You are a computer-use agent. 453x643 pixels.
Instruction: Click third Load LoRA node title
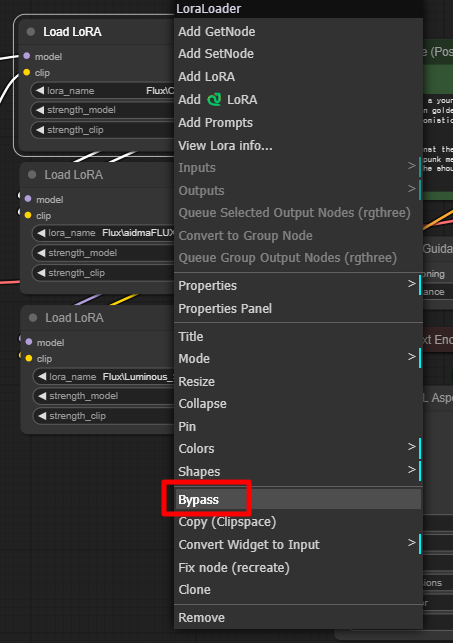click(x=75, y=318)
